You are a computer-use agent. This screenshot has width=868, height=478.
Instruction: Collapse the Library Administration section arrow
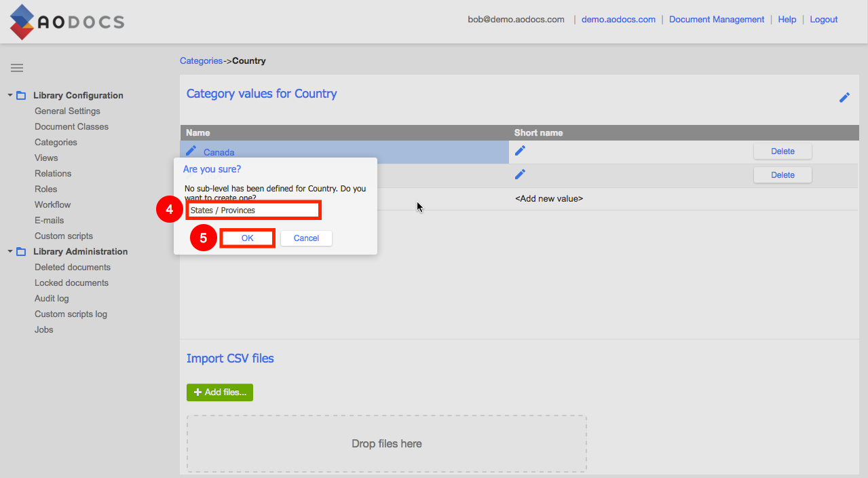(x=10, y=251)
